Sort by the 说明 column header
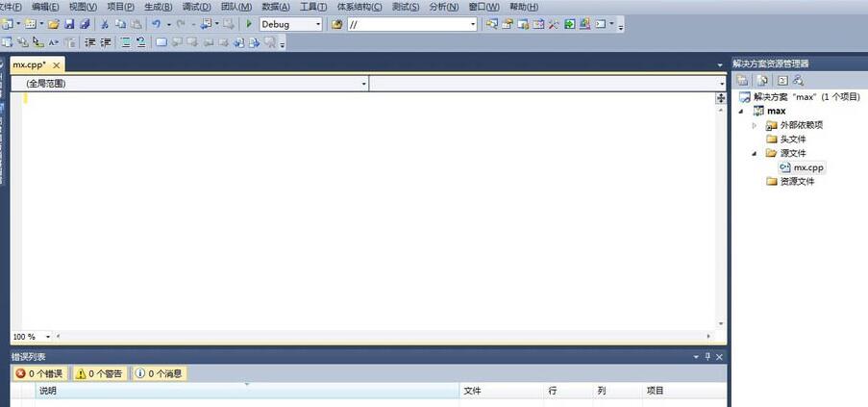Screen dimensions: 868x407 tap(247, 391)
